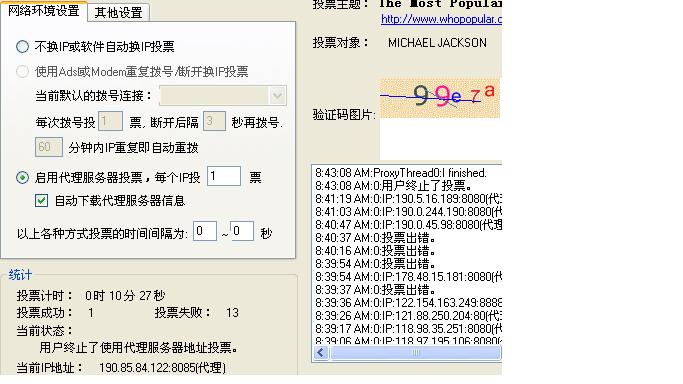The height and width of the screenshot is (384, 683).
Task: Click the 统计 group heading
Action: click(x=20, y=275)
